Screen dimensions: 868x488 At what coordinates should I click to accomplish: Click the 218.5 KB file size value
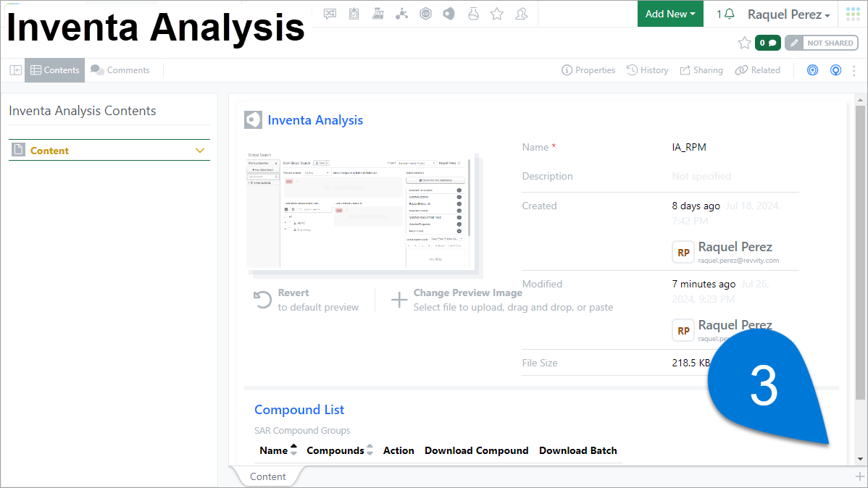click(x=691, y=363)
